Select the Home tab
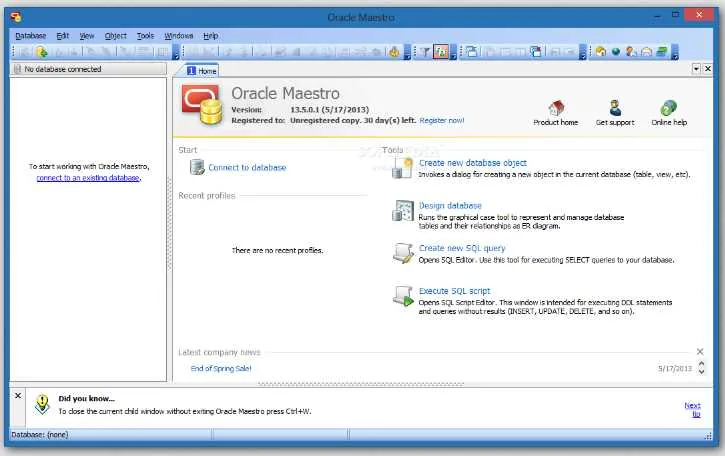This screenshot has height=456, width=725. click(202, 71)
